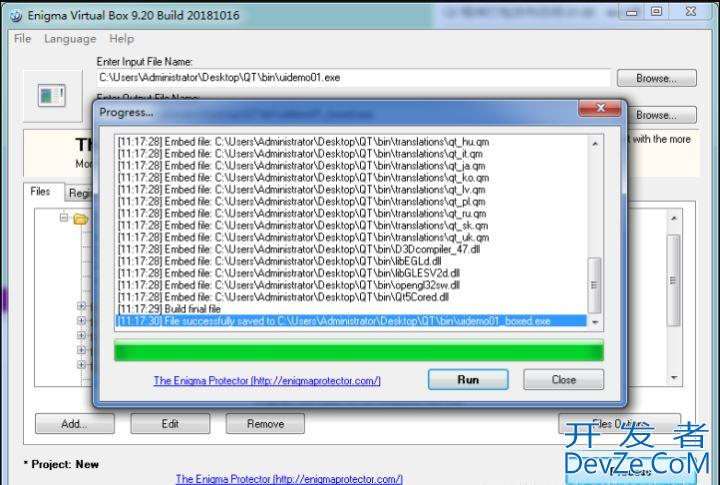Run the boxed executable
This screenshot has width=720, height=485.
[x=468, y=379]
